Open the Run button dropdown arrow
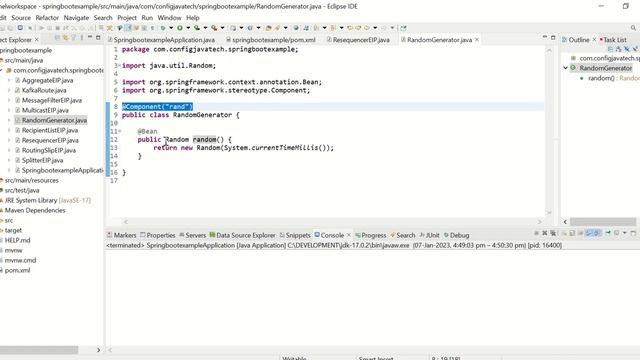Screen dimensions: 640x360 (x=188, y=28)
